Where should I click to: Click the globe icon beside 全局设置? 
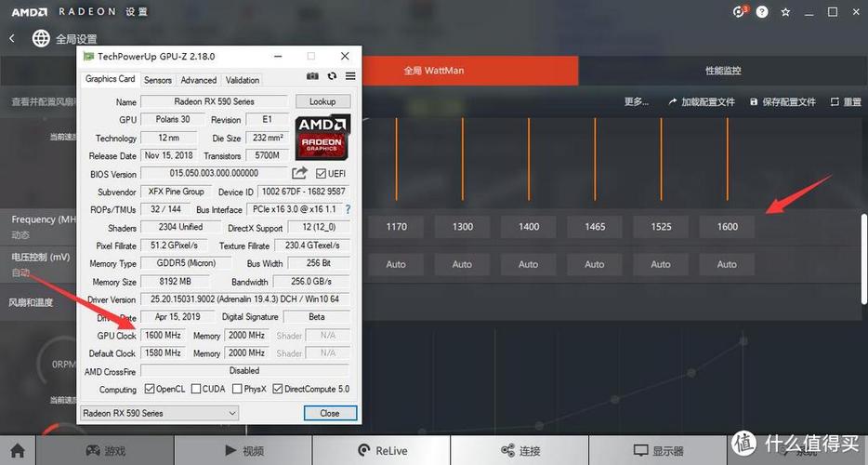pos(41,38)
